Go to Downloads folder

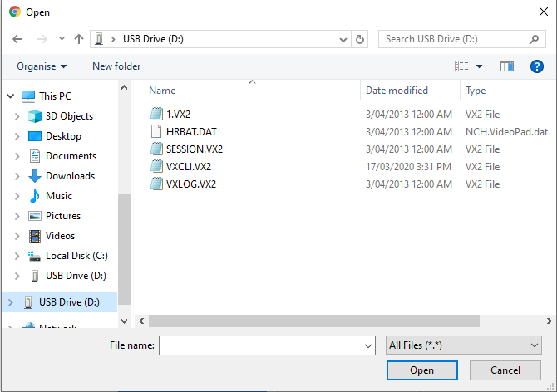(x=70, y=175)
